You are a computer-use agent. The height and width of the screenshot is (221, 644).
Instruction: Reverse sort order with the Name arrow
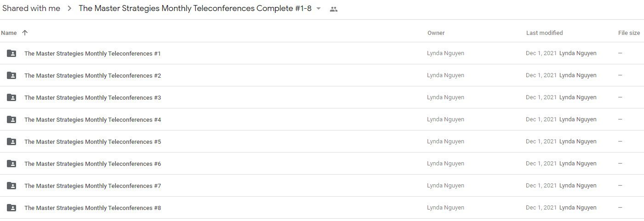[x=25, y=33]
